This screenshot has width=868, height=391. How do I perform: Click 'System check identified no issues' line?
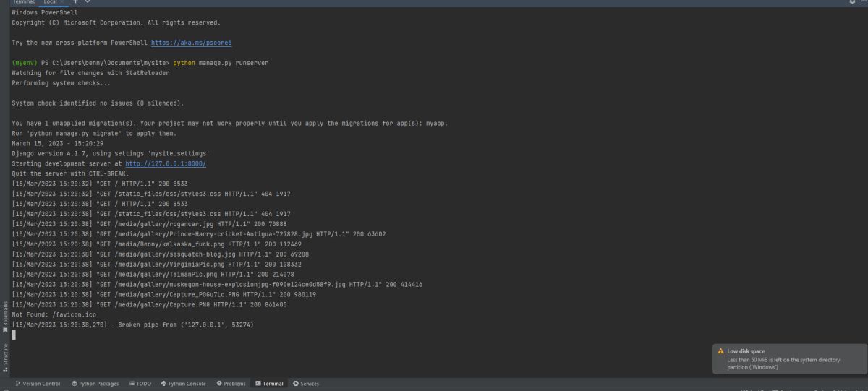pyautogui.click(x=98, y=103)
